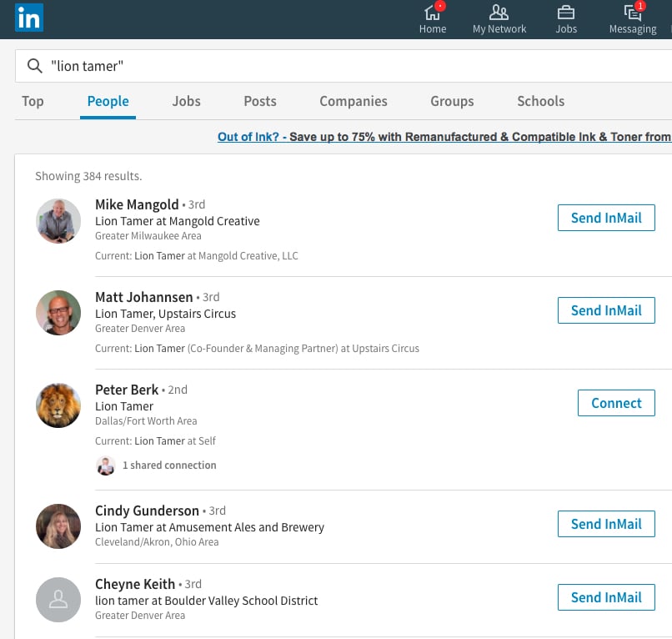Click "Dallas/Fort Worth Area" location text
The image size is (672, 639).
(x=146, y=421)
